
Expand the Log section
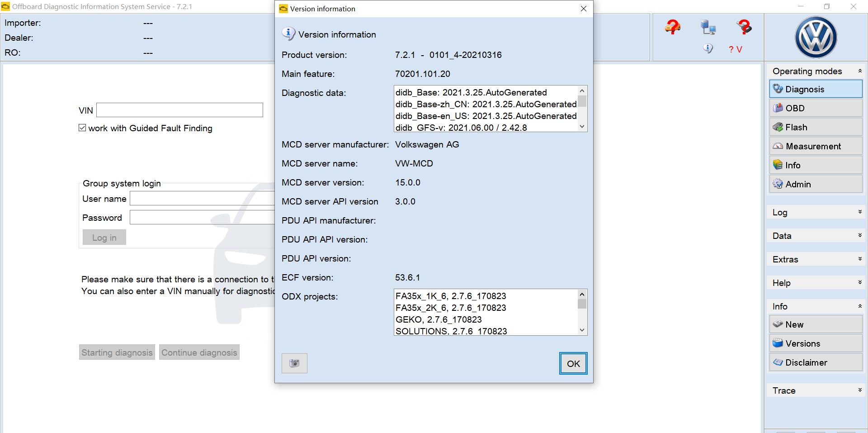[816, 212]
